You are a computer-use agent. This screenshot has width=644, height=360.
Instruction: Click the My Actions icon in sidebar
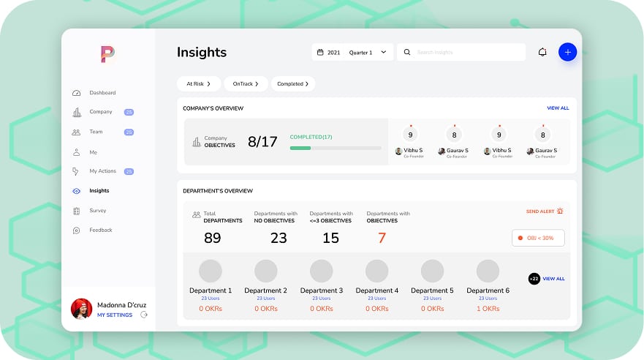[77, 171]
